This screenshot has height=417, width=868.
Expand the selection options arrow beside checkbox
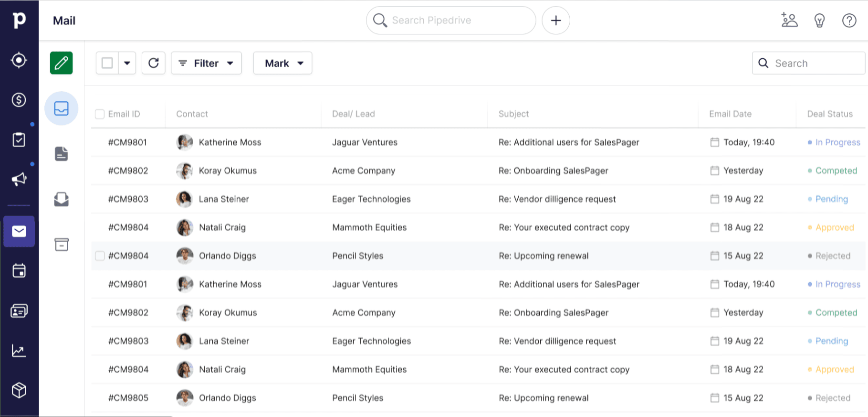point(127,63)
